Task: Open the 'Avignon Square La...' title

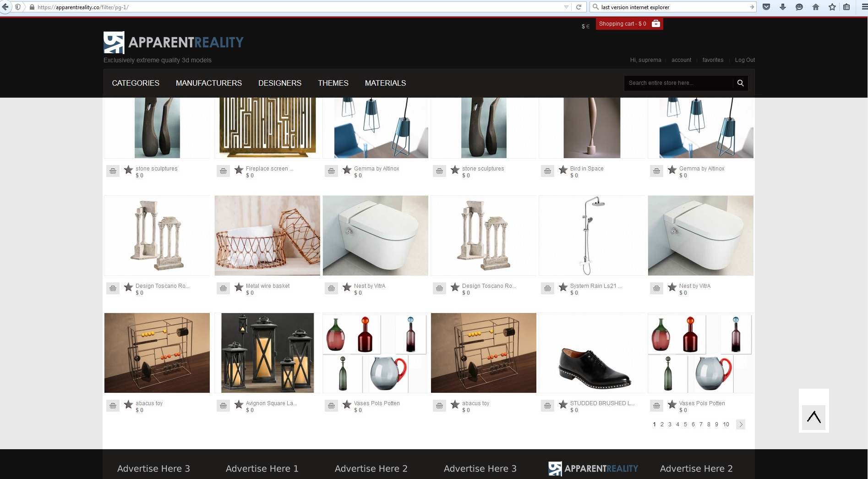Action: 271,403
